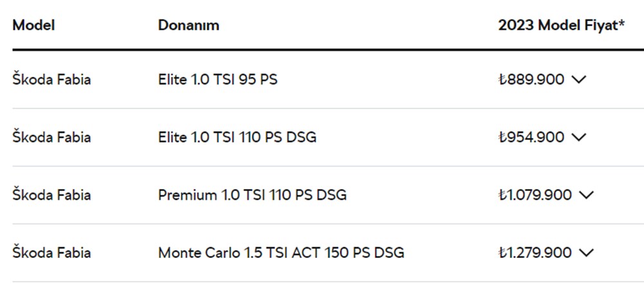Click Škoda Fabia in the Elite 95 PS row
The image size is (644, 298).
[x=52, y=80]
